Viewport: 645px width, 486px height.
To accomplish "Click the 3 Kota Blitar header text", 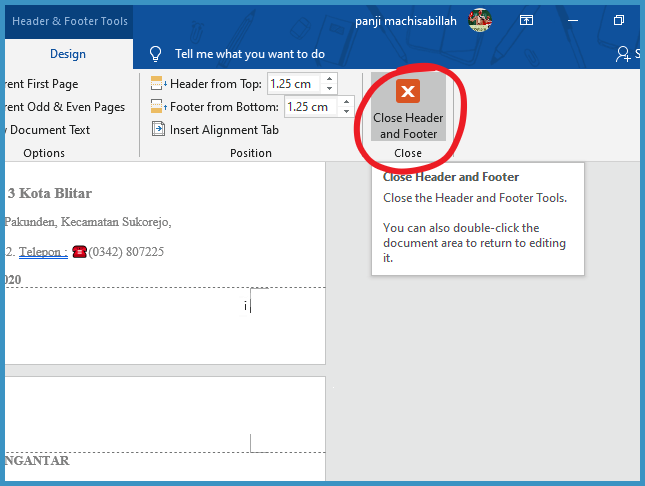I will click(49, 193).
